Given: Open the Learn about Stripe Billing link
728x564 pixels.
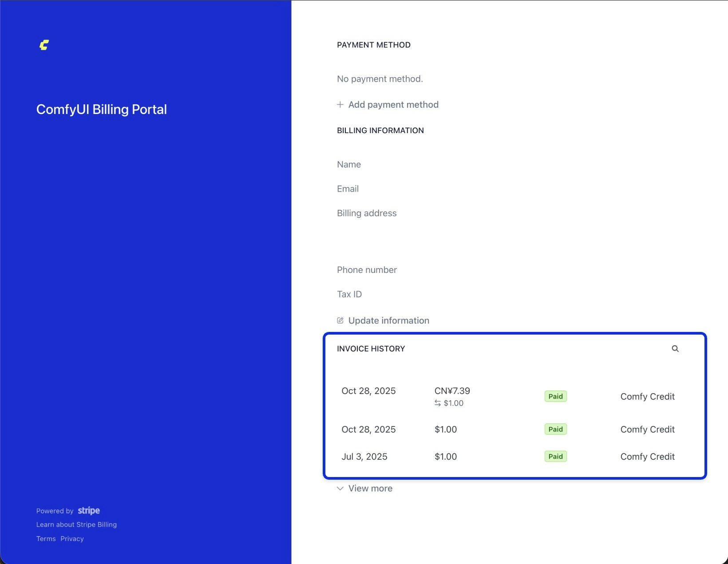Looking at the screenshot, I should point(76,525).
